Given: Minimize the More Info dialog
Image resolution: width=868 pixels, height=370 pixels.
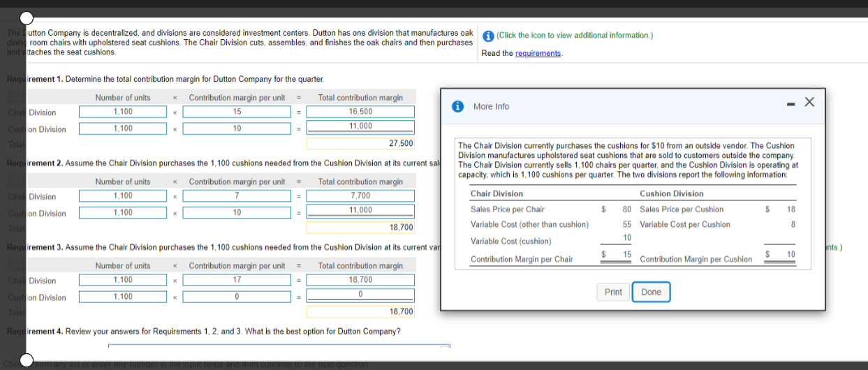Looking at the screenshot, I should pos(790,103).
